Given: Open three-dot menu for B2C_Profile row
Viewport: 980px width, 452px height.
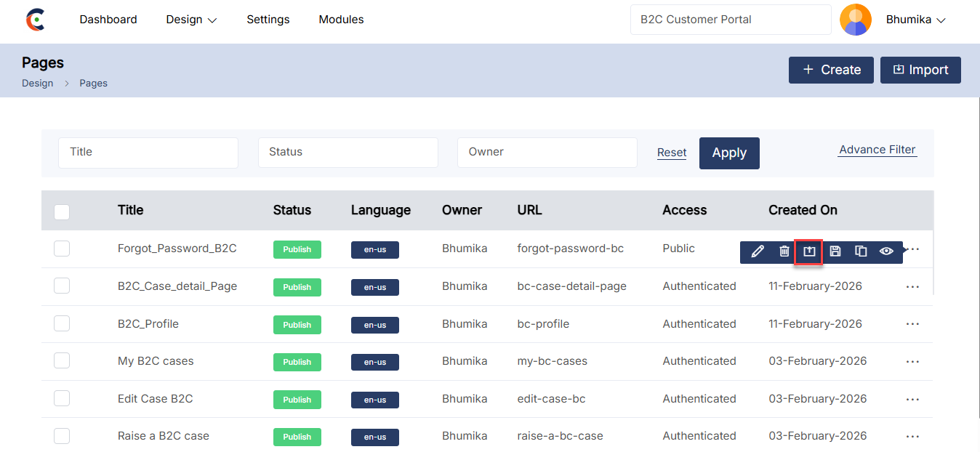Looking at the screenshot, I should [x=912, y=324].
